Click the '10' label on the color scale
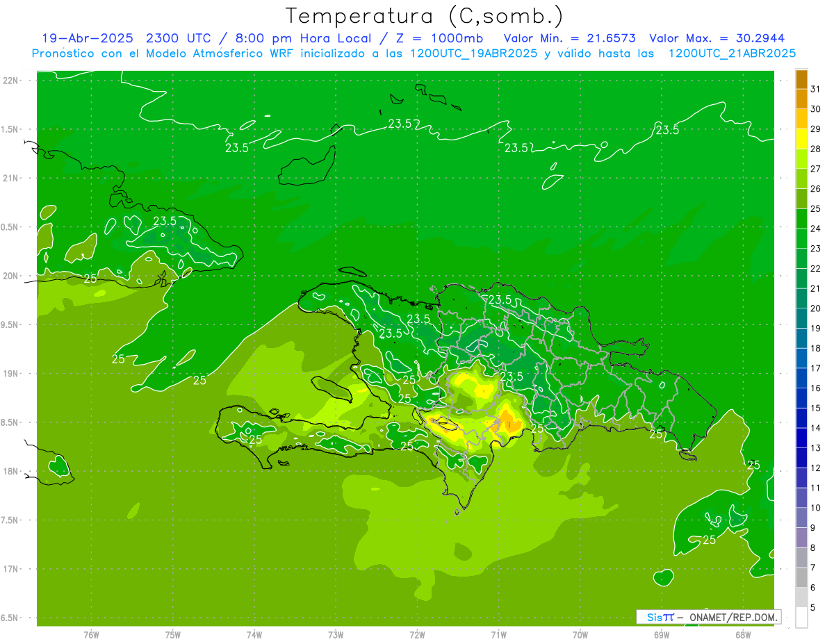 pyautogui.click(x=815, y=508)
